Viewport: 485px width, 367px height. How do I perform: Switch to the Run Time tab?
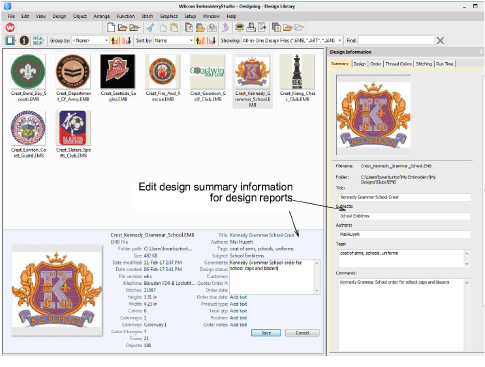tap(445, 64)
